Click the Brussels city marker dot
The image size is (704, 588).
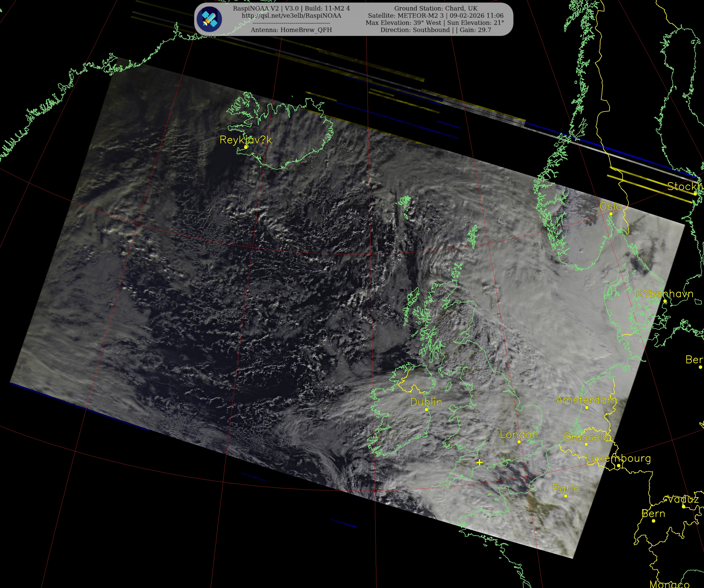click(586, 444)
